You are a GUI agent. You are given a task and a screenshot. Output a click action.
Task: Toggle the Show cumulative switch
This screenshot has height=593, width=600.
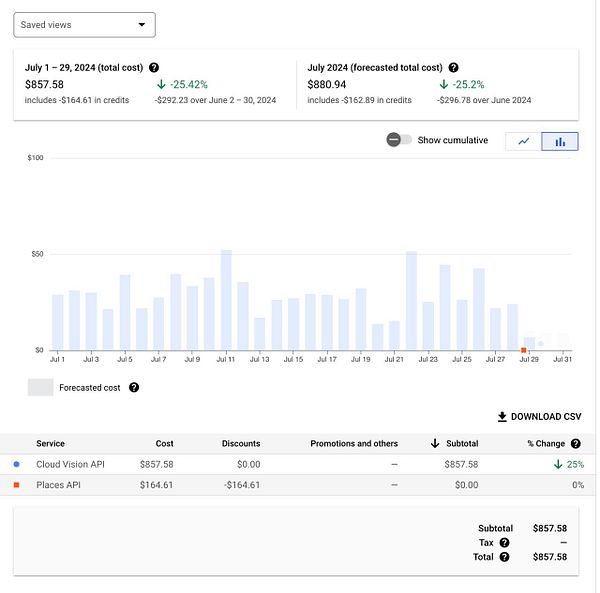[399, 140]
